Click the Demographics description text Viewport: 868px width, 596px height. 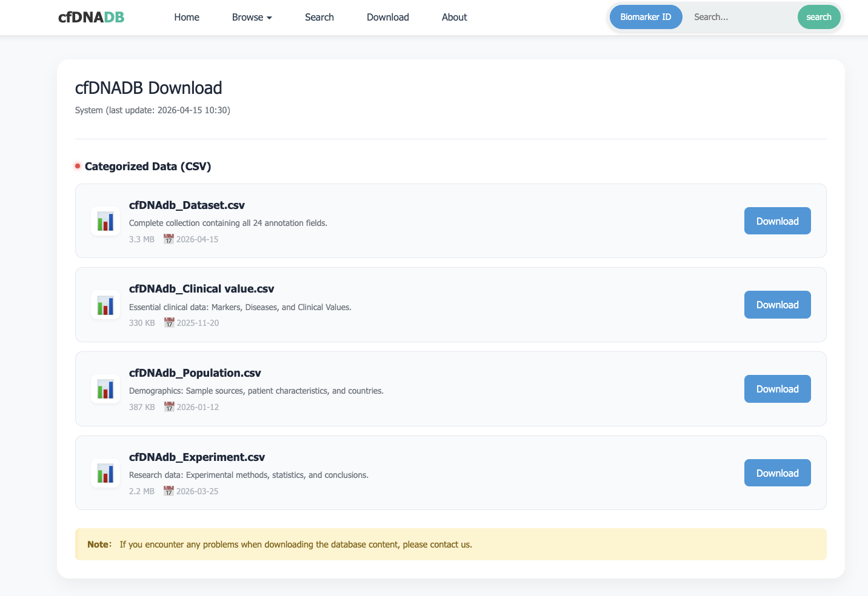(256, 391)
